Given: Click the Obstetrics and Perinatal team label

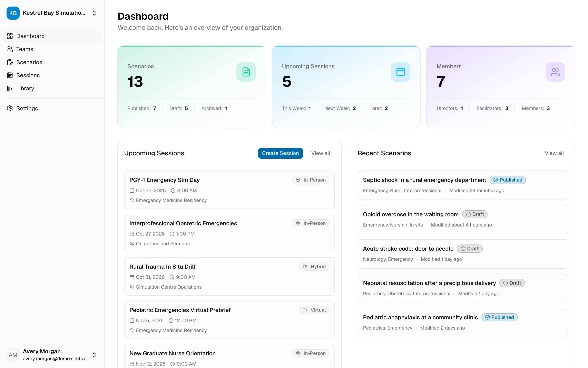Looking at the screenshot, I should click(163, 244).
